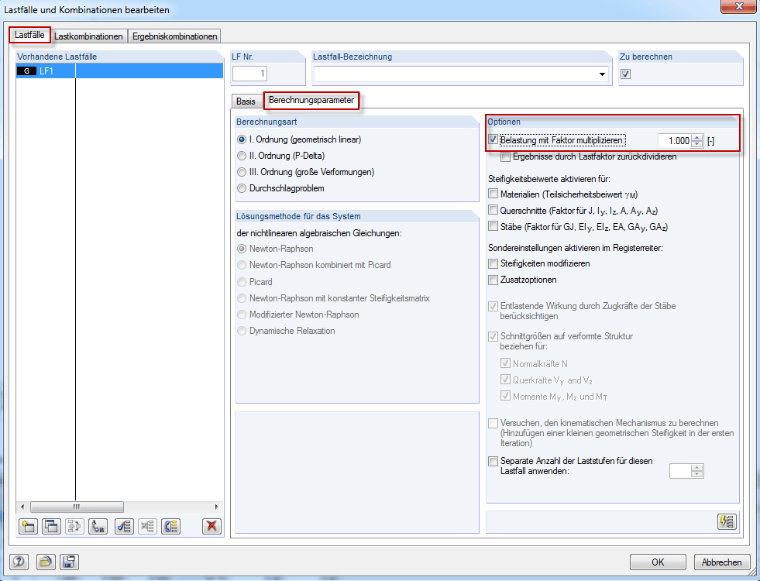
Task: Tick the Zusatzoptionen checkbox
Action: click(493, 280)
